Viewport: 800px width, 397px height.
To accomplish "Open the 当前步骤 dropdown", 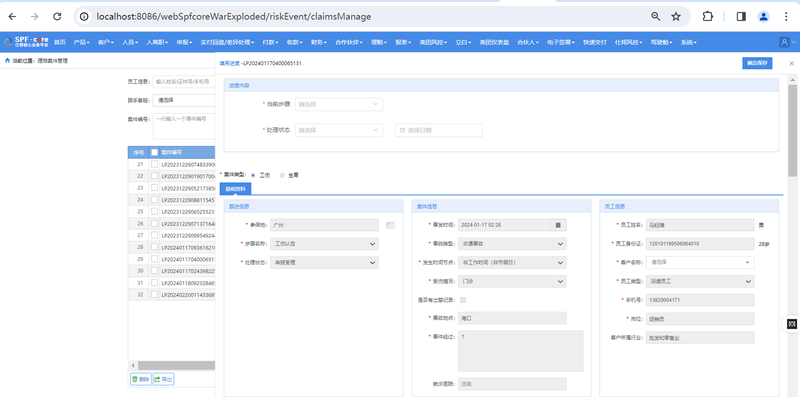I will click(x=339, y=104).
